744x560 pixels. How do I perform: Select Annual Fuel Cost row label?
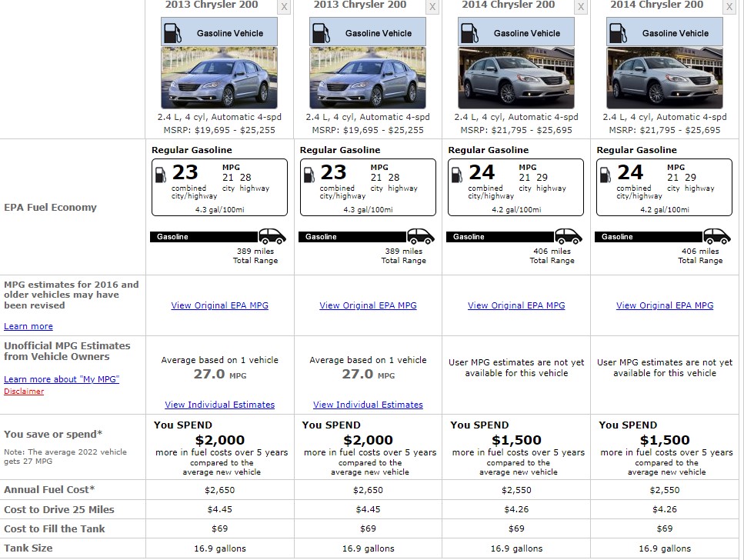(x=49, y=490)
